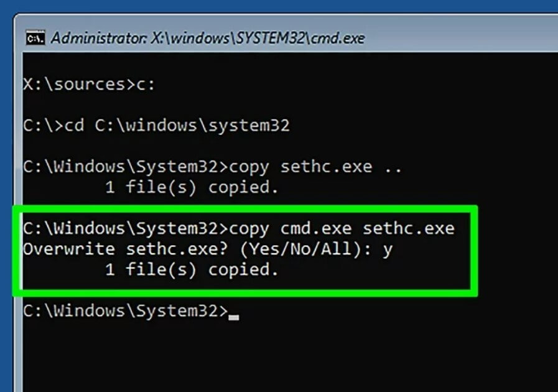558x392 pixels.
Task: Select the X:\sources>c: command line
Action: 90,85
